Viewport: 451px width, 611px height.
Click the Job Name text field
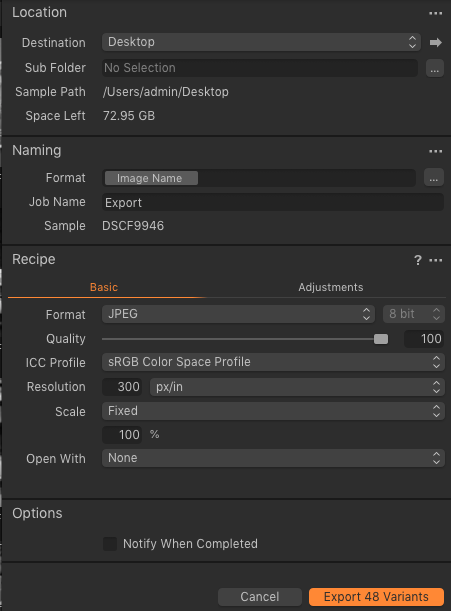click(x=273, y=202)
